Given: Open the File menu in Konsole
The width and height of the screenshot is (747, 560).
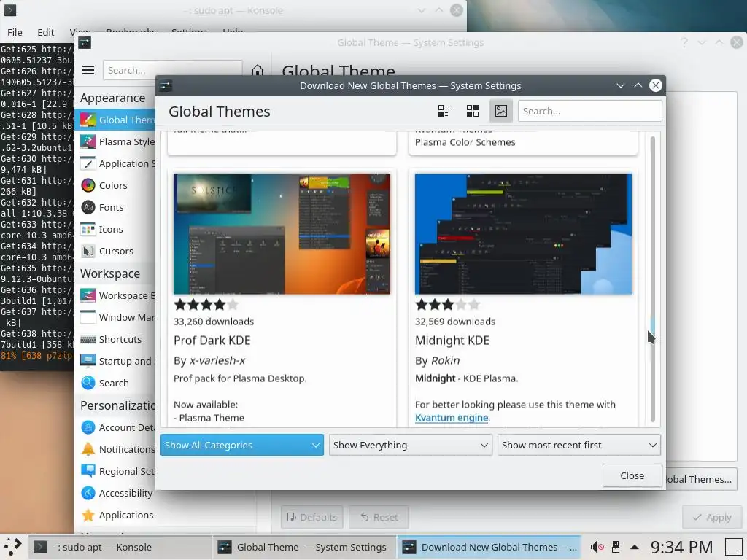Looking at the screenshot, I should coord(15,32).
